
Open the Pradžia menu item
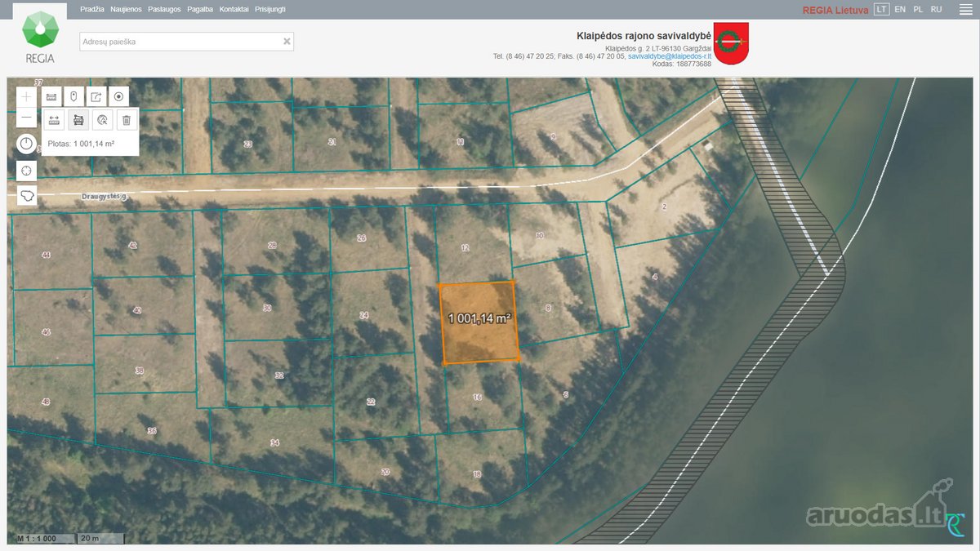point(92,9)
